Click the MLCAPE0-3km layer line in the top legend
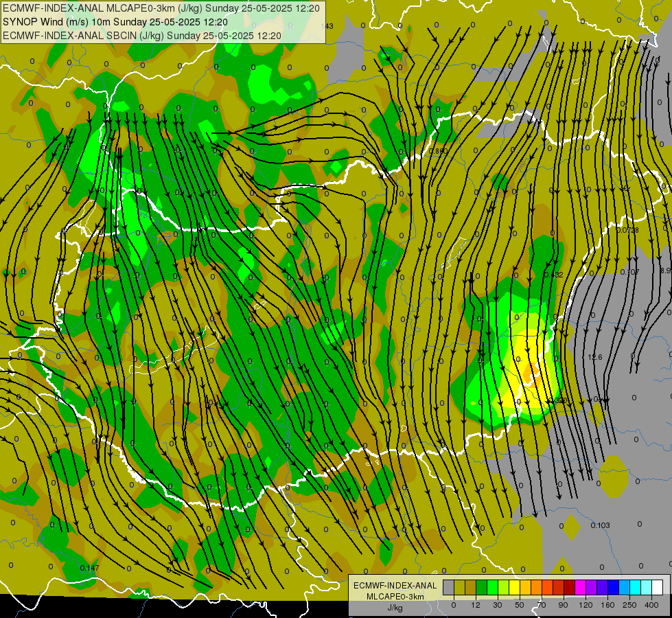Image resolution: width=672 pixels, height=618 pixels. (161, 8)
